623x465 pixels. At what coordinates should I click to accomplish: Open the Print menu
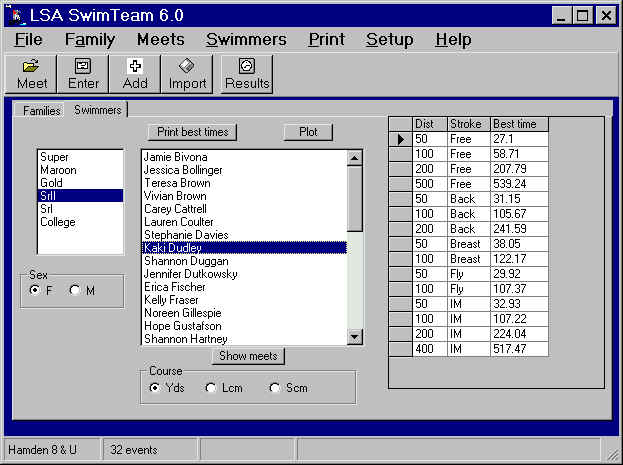click(327, 39)
